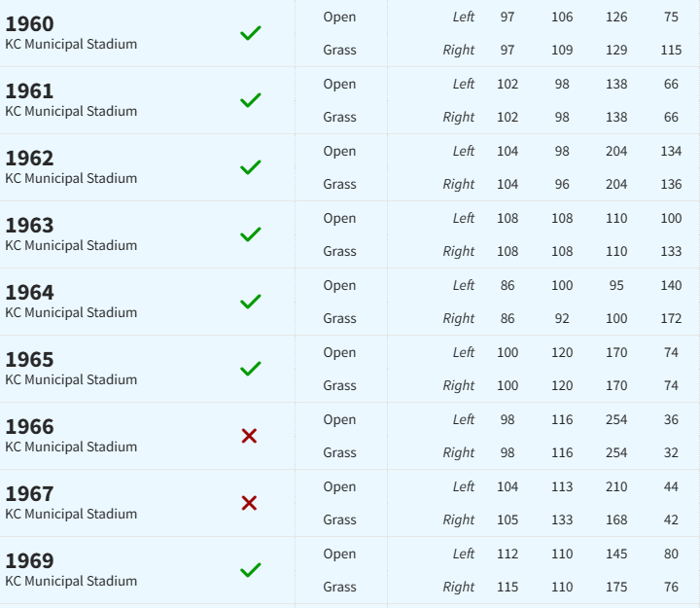Click the green checkmark in the 1962 row

point(251,167)
